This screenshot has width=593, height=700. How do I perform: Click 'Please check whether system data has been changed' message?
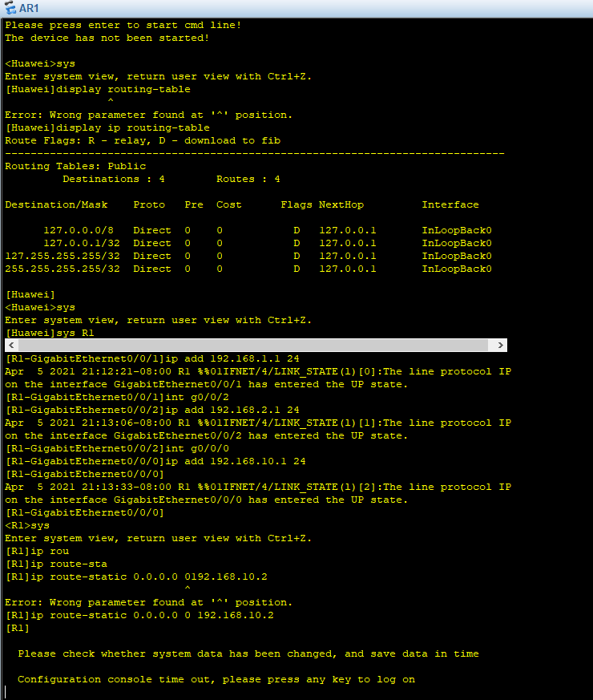(x=248, y=654)
